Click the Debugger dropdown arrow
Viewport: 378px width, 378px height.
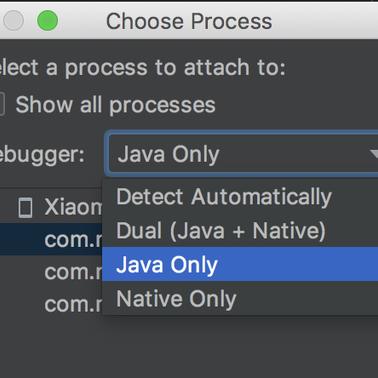click(373, 154)
